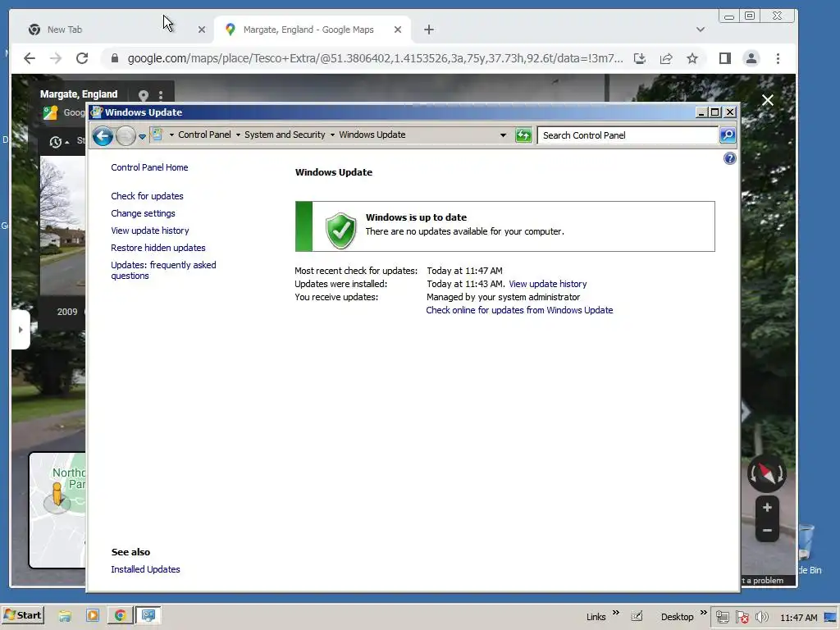
Task: Open Change settings
Action: [x=143, y=213]
